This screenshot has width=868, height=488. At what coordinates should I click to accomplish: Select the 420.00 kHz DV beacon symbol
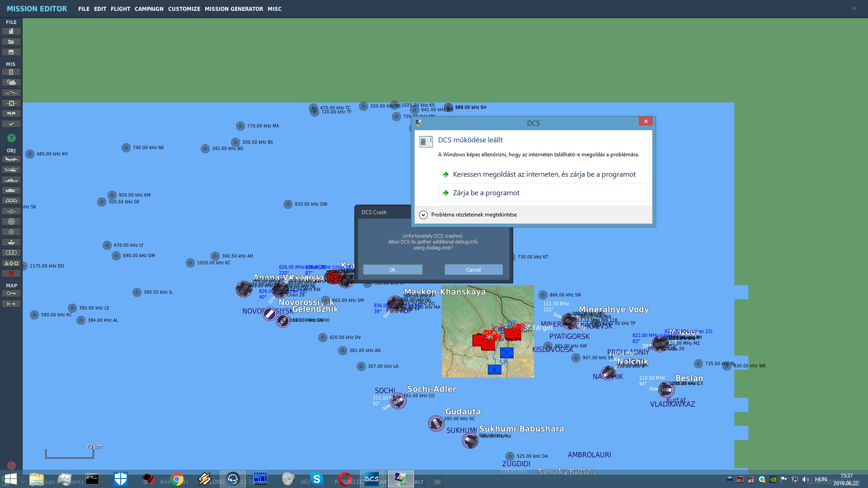point(323,338)
